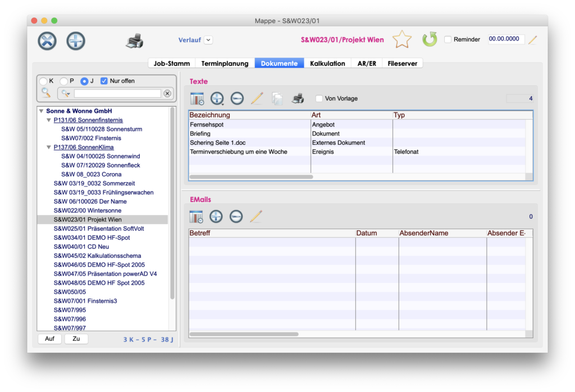This screenshot has height=392, width=575.
Task: Click duplicate document icon in Texte toolbar
Action: tap(277, 98)
